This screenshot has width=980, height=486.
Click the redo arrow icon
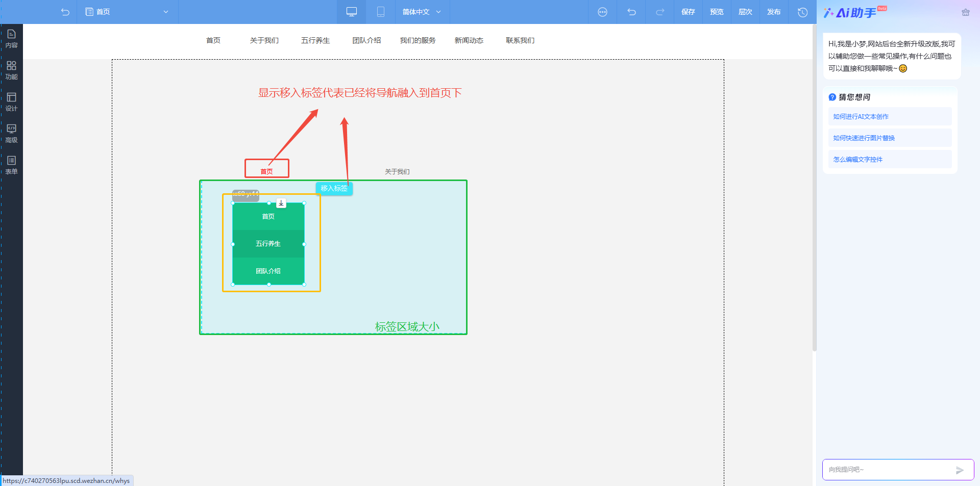coord(660,12)
